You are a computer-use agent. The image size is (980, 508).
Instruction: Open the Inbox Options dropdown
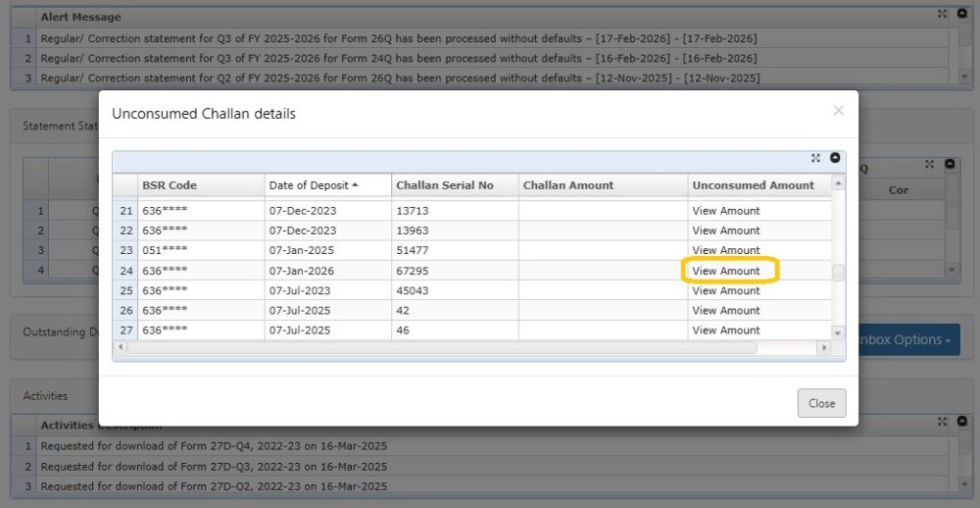[x=906, y=339]
